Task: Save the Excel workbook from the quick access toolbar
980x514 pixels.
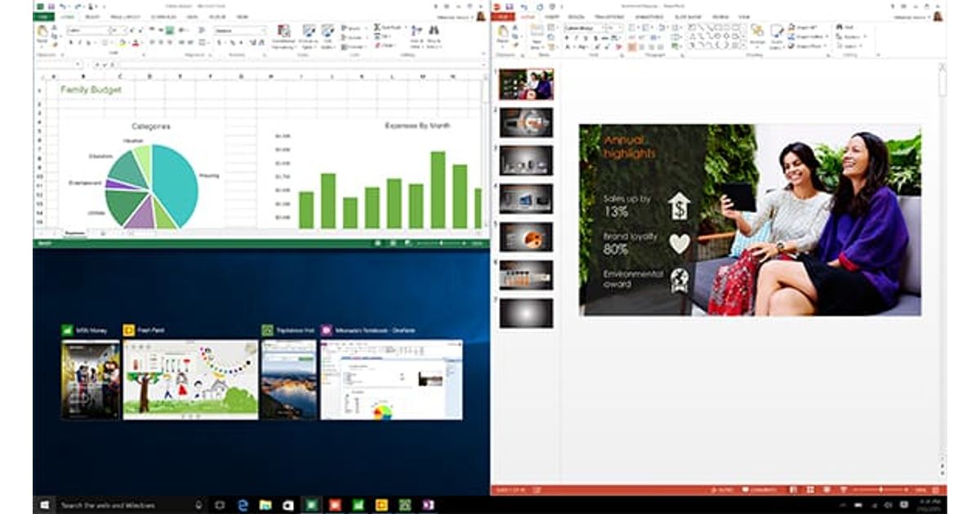Action: coord(51,6)
